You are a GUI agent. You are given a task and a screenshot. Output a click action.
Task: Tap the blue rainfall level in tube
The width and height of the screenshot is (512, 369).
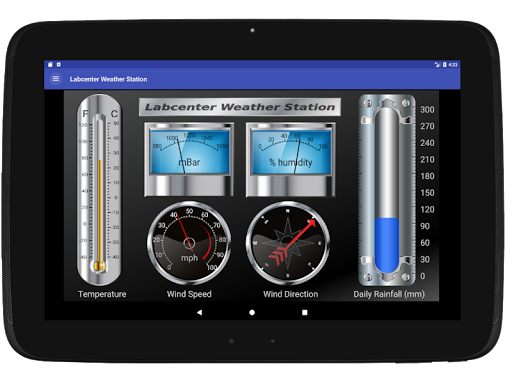tap(387, 244)
